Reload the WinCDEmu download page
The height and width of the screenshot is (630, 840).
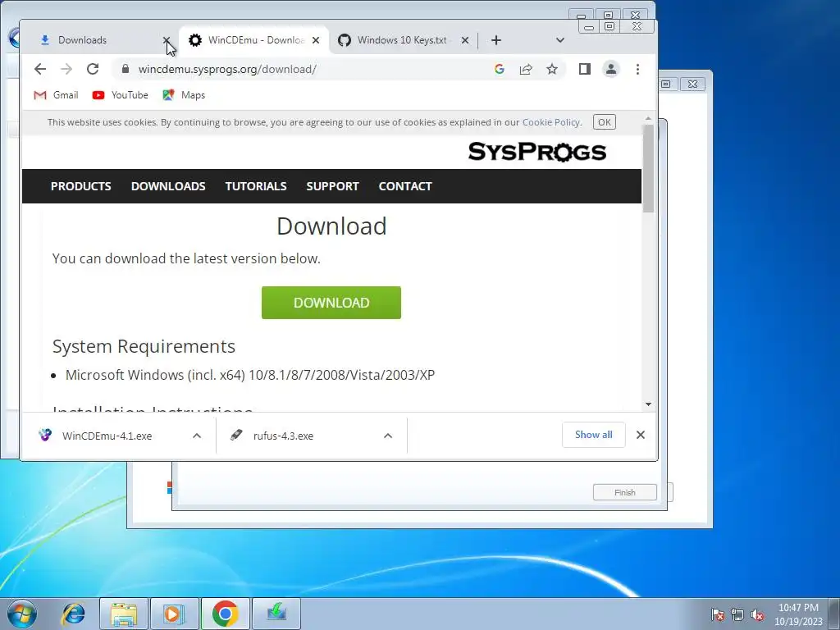pos(93,69)
